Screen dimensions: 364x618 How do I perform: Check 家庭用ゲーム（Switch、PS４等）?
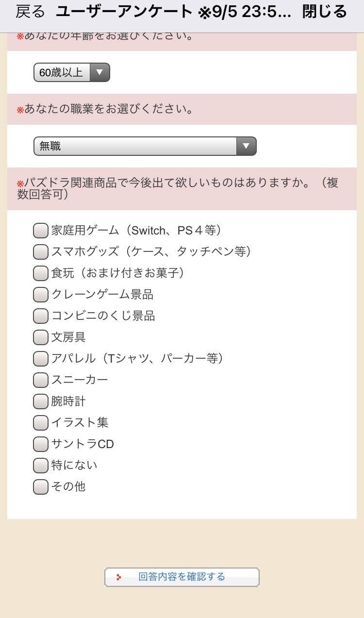[41, 231]
